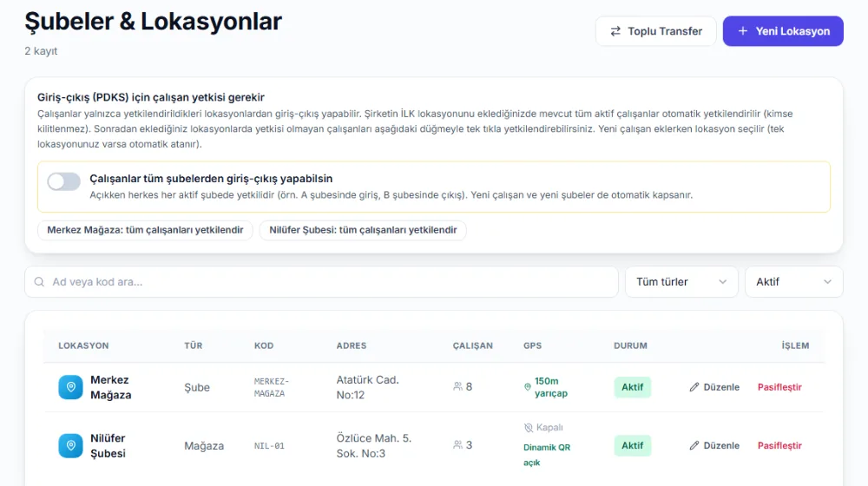Open the Aktif status filter dropdown
The image size is (868, 486).
(x=794, y=282)
